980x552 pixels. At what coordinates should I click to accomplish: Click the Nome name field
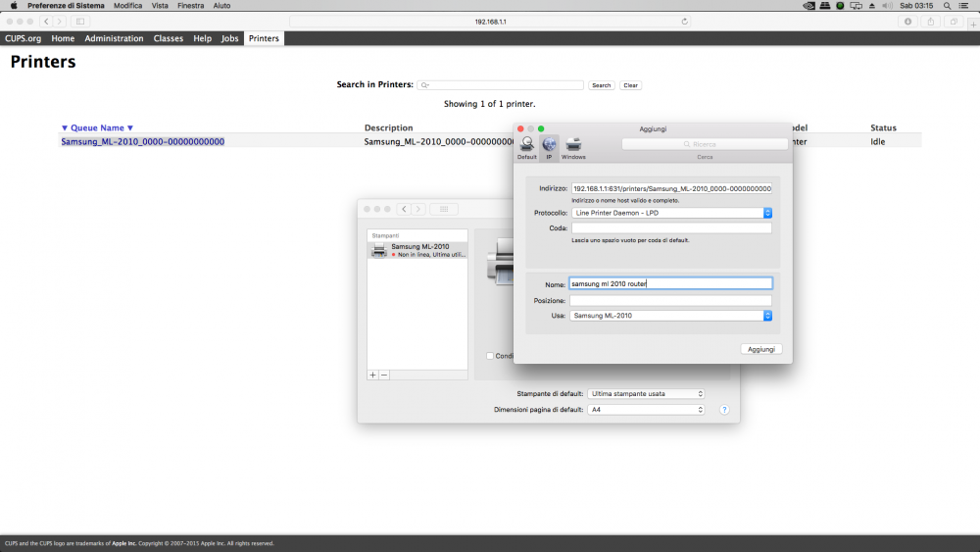point(670,283)
